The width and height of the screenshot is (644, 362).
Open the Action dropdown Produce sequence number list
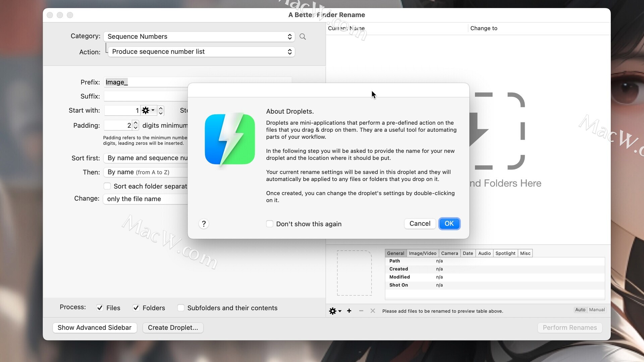point(201,52)
